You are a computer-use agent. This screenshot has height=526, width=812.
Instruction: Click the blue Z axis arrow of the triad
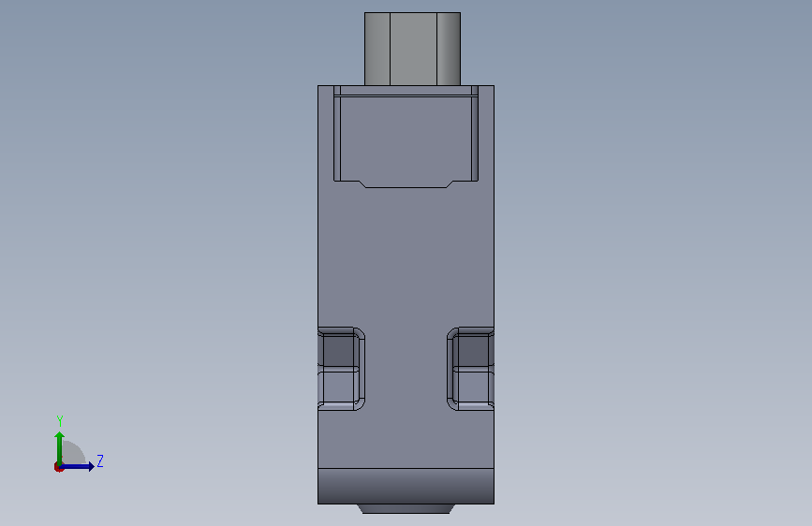[x=78, y=467]
